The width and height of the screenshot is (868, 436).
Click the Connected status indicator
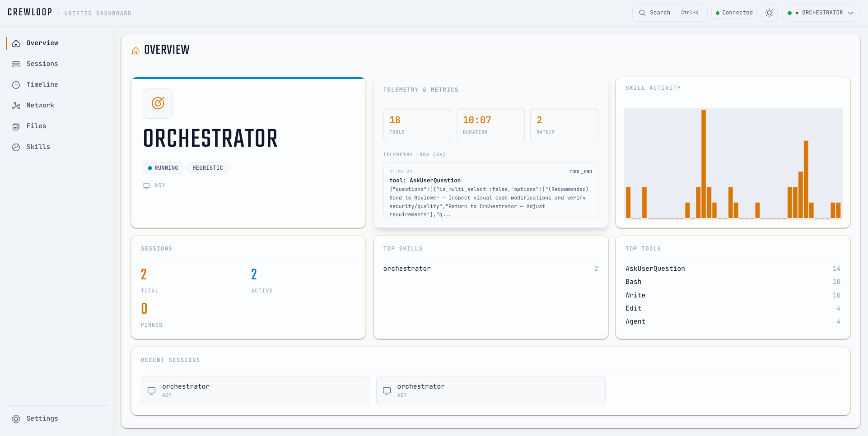click(734, 13)
